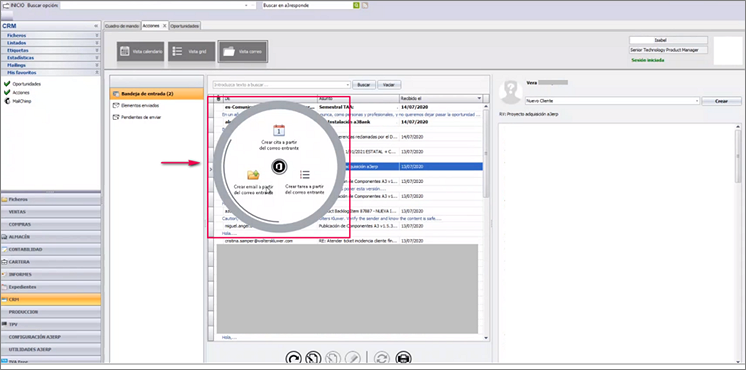Switch to the Cuadro de mando tab
The image size is (746, 370).
coord(121,26)
